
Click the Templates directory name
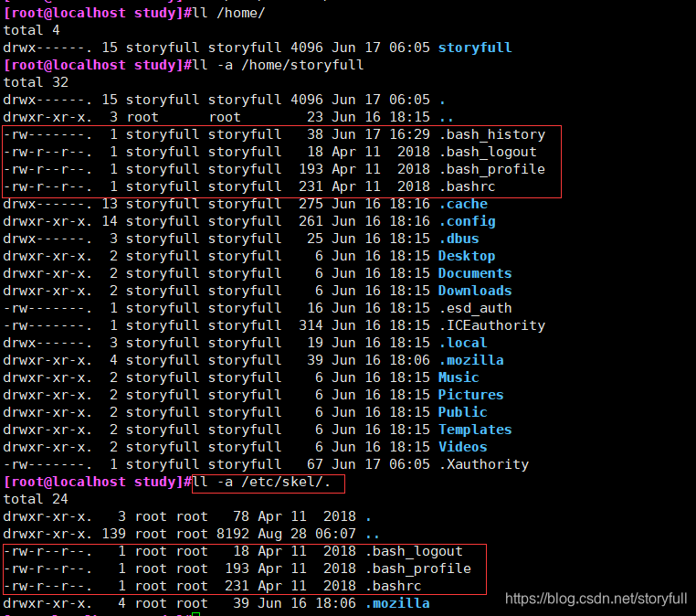tap(475, 430)
